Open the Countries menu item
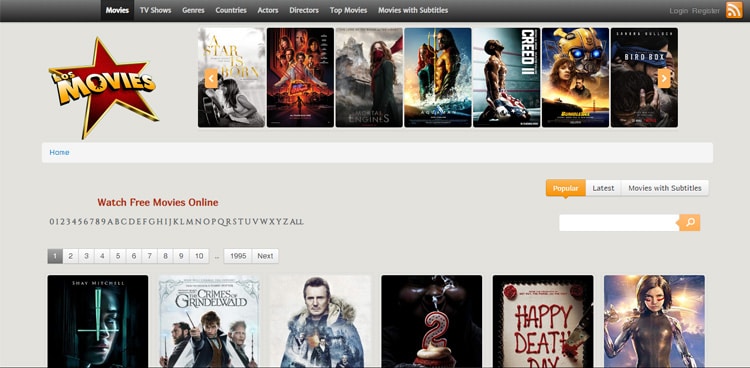This screenshot has height=368, width=750. 231,10
